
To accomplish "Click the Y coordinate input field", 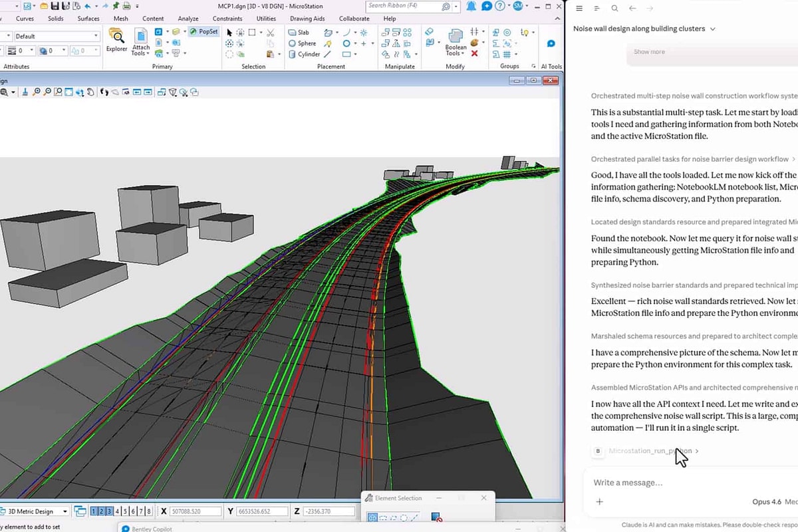I will point(262,511).
